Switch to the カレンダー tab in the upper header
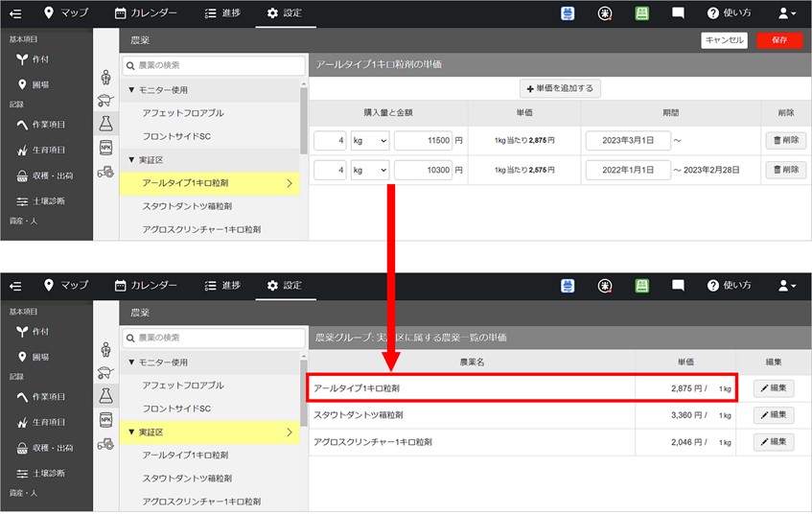 (146, 13)
